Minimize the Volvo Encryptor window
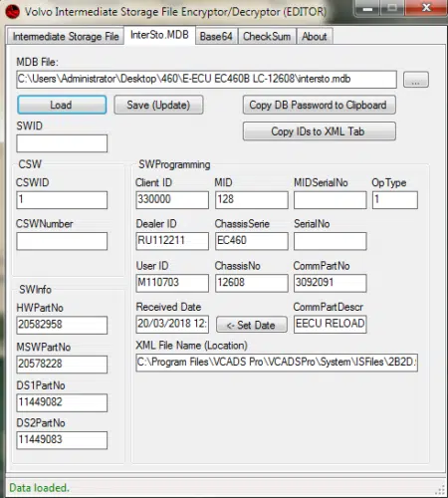 click(367, 9)
